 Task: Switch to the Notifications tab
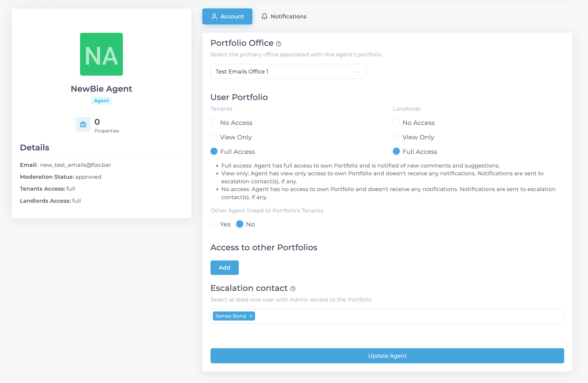284,16
